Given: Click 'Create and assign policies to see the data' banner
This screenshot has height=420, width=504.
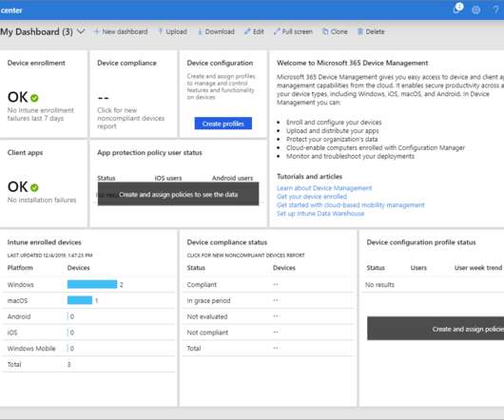Looking at the screenshot, I should coord(178,194).
